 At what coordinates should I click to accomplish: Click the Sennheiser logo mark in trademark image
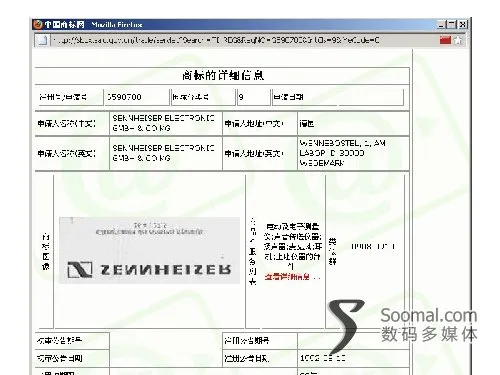point(80,269)
